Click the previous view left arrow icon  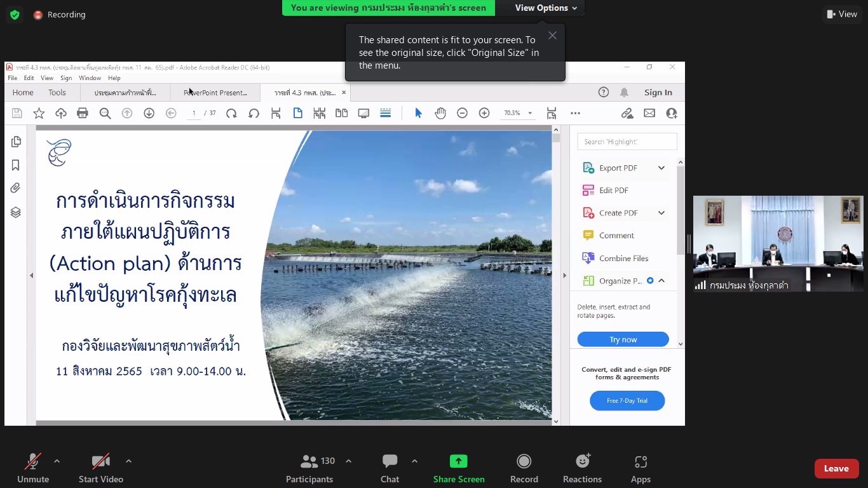click(x=171, y=113)
